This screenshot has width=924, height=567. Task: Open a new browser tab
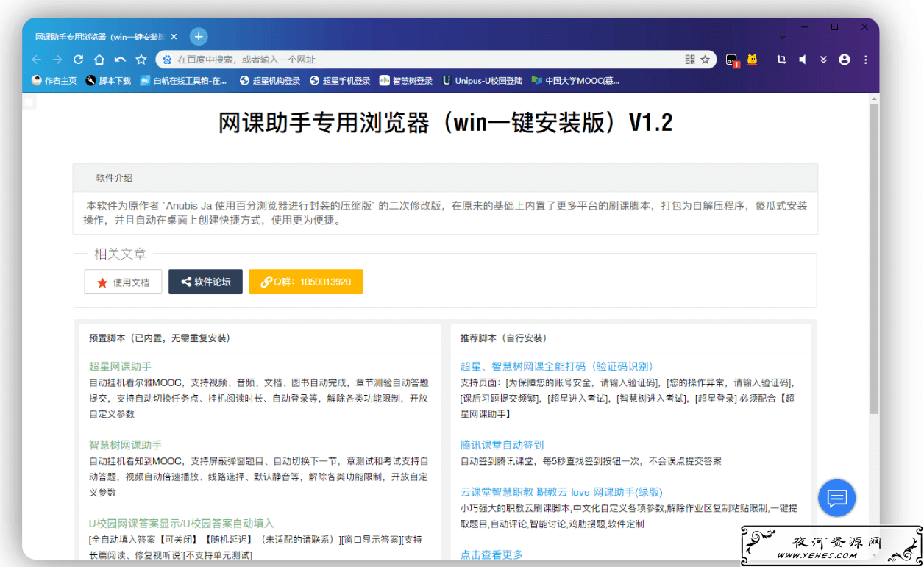[199, 37]
